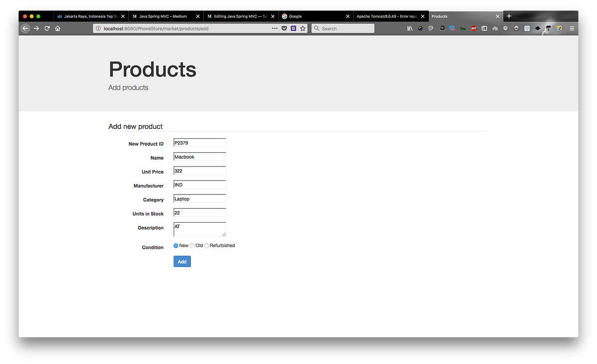This screenshot has height=364, width=597.
Task: Save page to Pocket
Action: tap(284, 28)
